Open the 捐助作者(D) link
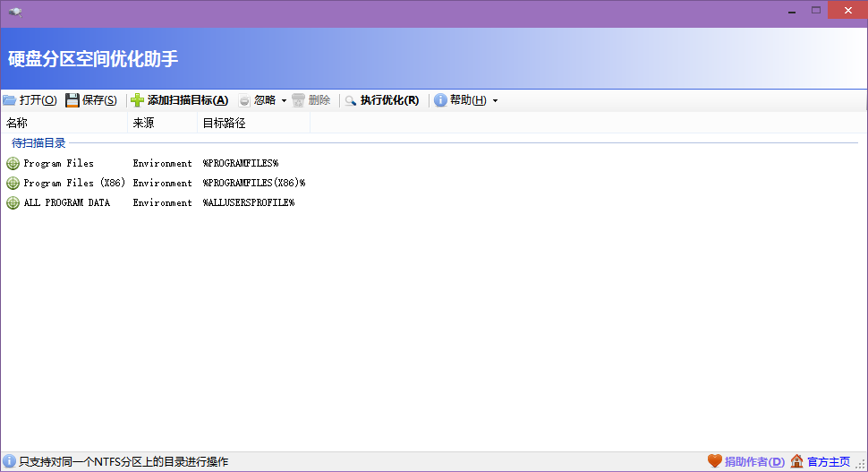Image resolution: width=868 pixels, height=472 pixels. point(755,461)
